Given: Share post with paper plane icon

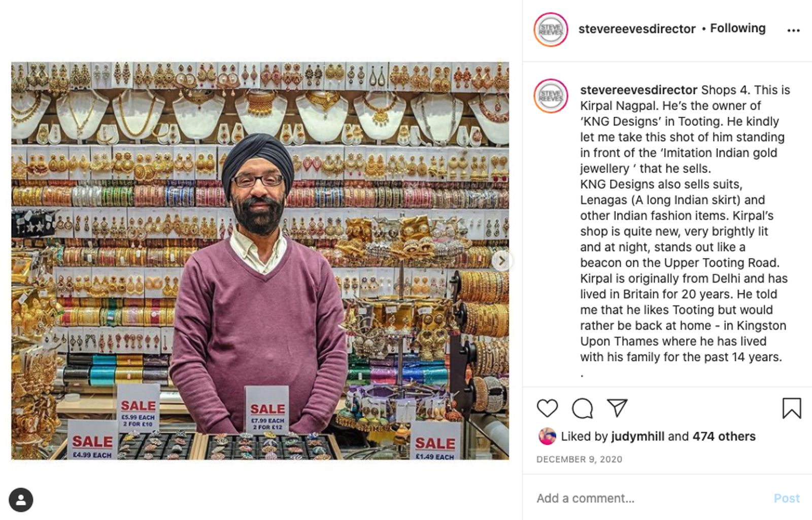Looking at the screenshot, I should coord(617,408).
